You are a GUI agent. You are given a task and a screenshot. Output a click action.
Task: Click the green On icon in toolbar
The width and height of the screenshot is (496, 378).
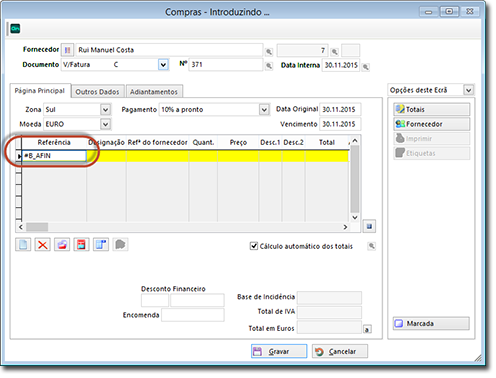[x=15, y=29]
